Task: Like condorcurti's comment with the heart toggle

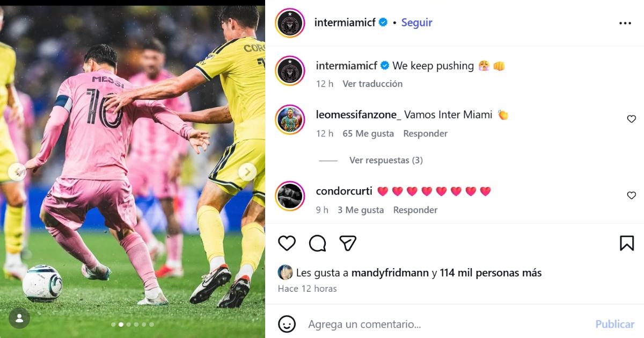Action: pos(632,195)
